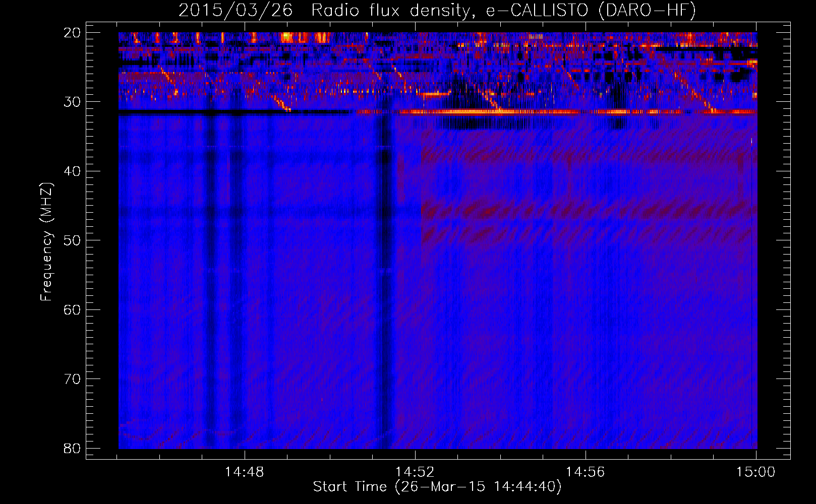Click the 70 MHz frequency tick label
The height and width of the screenshot is (504, 816).
(x=73, y=379)
